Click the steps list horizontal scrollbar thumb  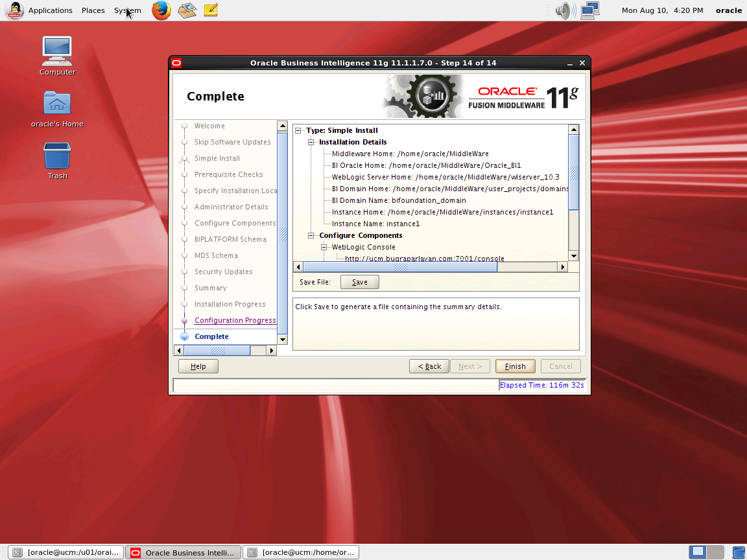(x=217, y=351)
